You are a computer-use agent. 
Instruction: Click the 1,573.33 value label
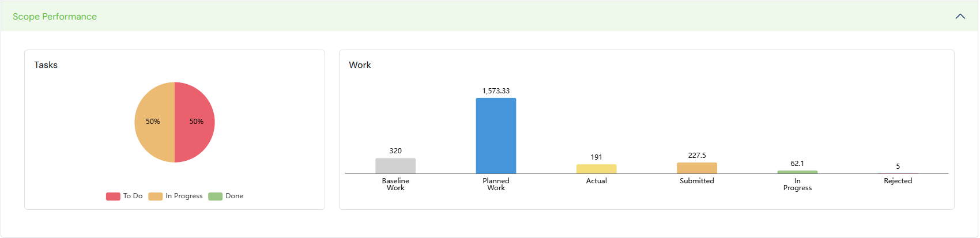click(x=496, y=91)
